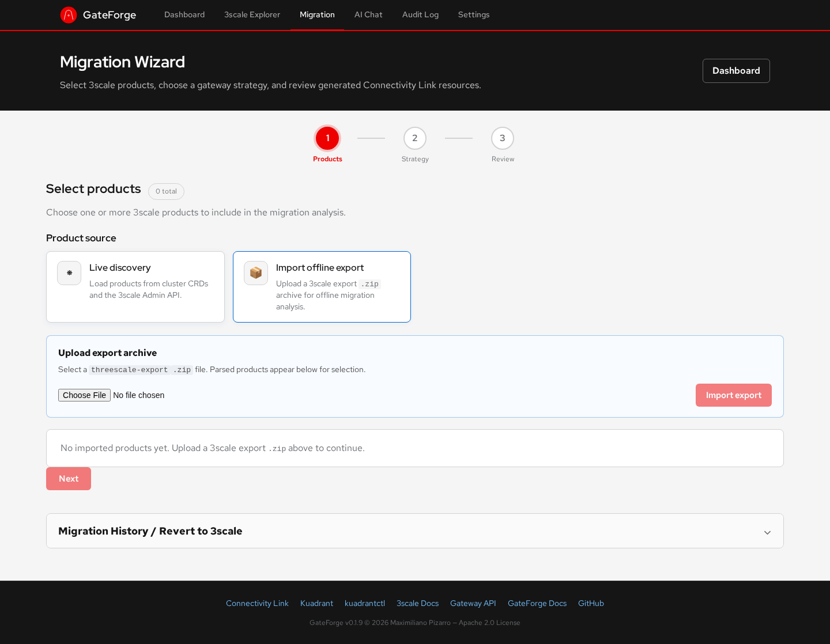Click the Choose File button
This screenshot has height=644, width=830.
[x=84, y=395]
